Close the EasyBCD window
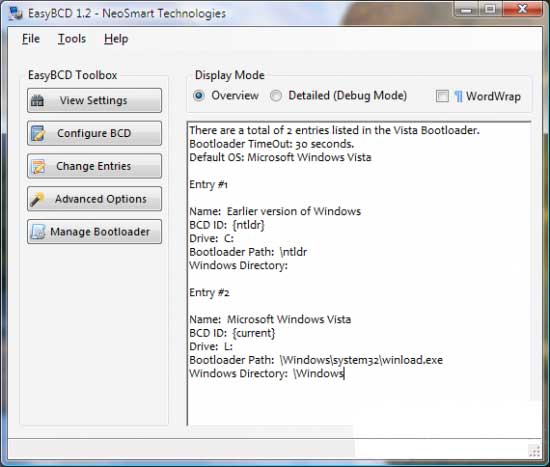 522,9
